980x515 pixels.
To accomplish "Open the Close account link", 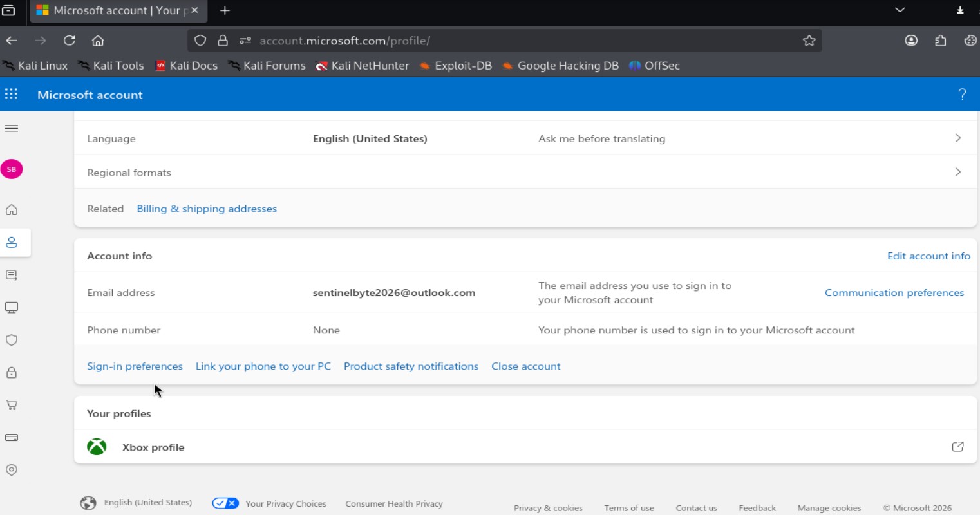I will tap(525, 366).
